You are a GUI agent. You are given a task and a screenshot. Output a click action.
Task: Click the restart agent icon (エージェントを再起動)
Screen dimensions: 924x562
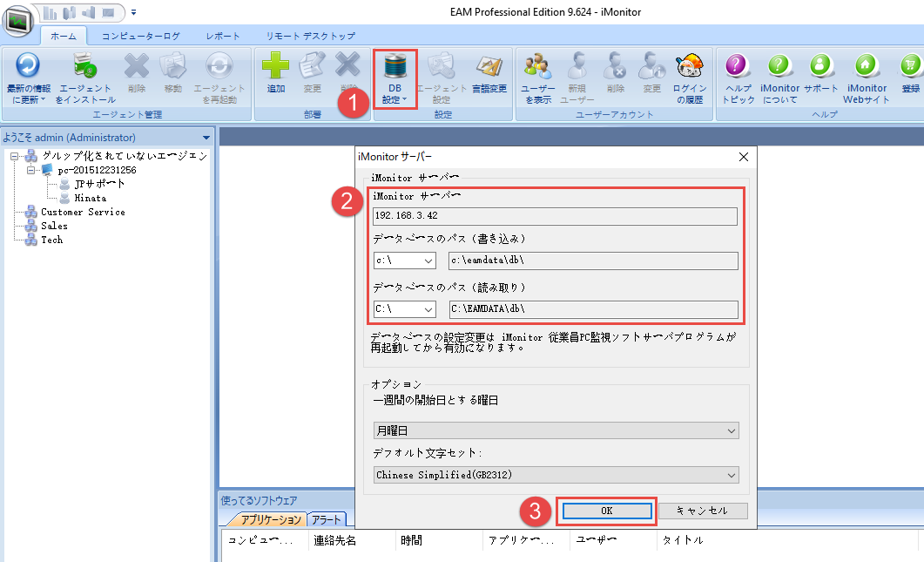tap(219, 65)
